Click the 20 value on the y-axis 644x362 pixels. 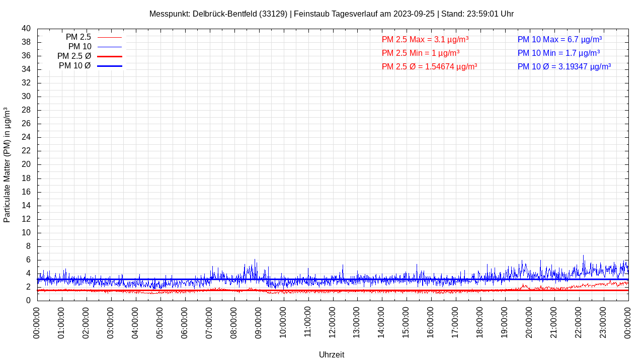click(26, 164)
